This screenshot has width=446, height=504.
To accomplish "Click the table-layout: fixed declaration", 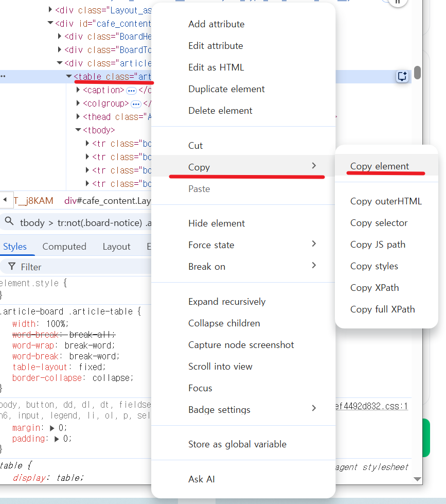I will coord(59,367).
